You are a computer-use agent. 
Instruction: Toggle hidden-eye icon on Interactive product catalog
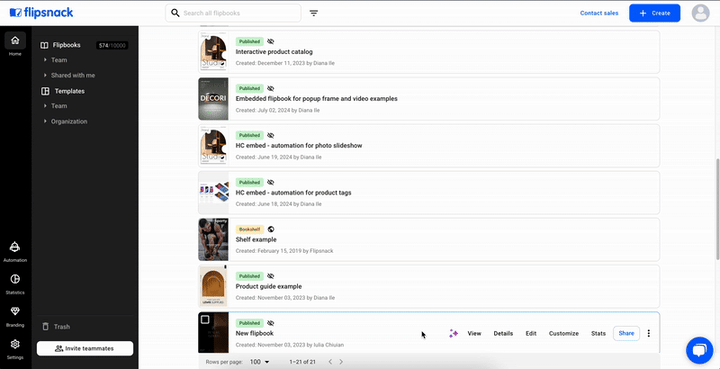(270, 41)
